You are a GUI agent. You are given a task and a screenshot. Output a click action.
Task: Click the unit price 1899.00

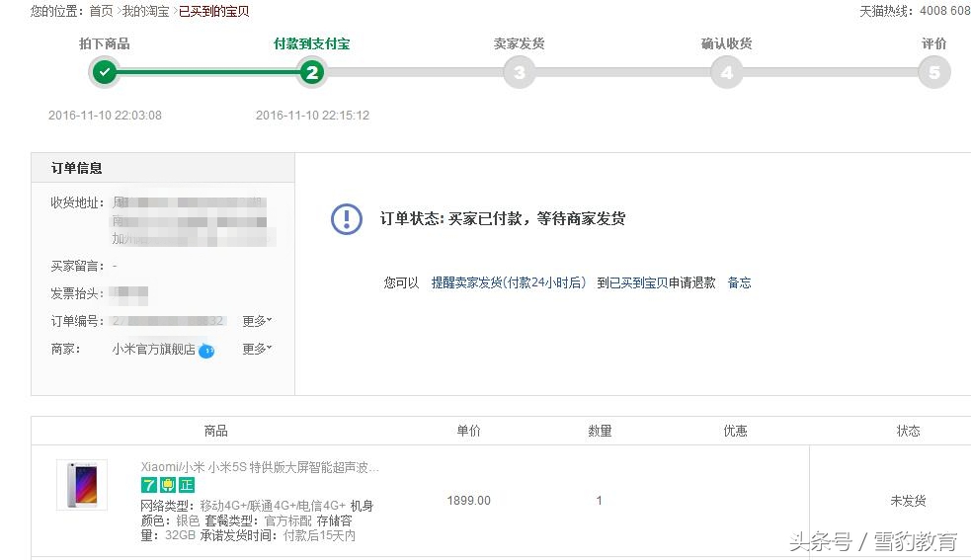(469, 501)
